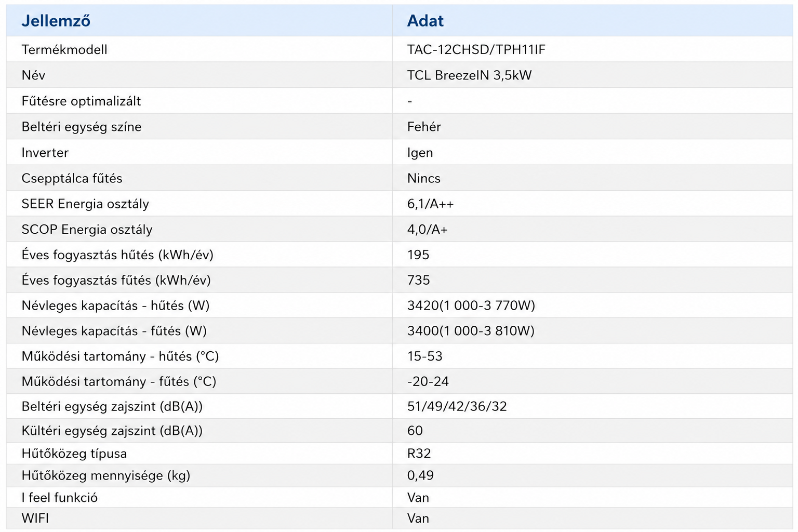Click the value '3400(1 000-3 810W)'
Screen dimensions: 798x532
coord(471,331)
